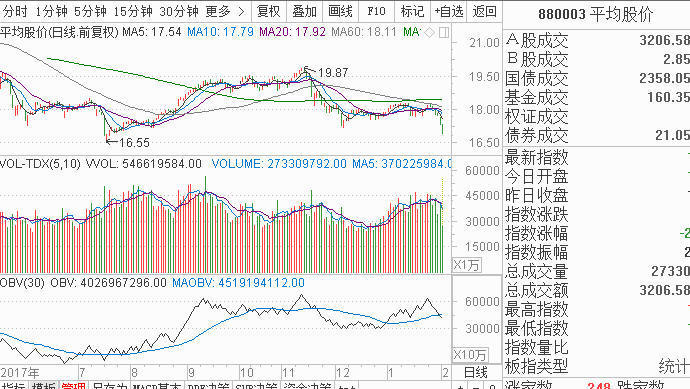Screen dimensions: 690x389
Task: Click the OBV(30) indicator name
Action: [x=22, y=283]
